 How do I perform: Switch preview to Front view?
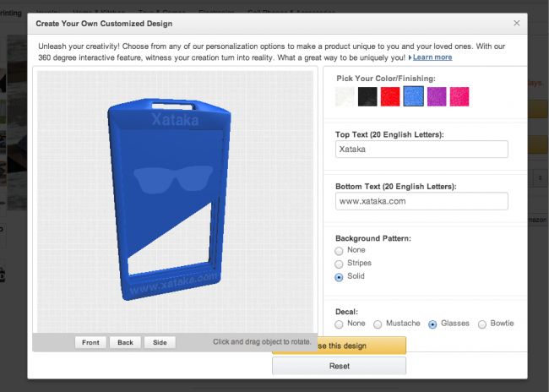pos(90,342)
